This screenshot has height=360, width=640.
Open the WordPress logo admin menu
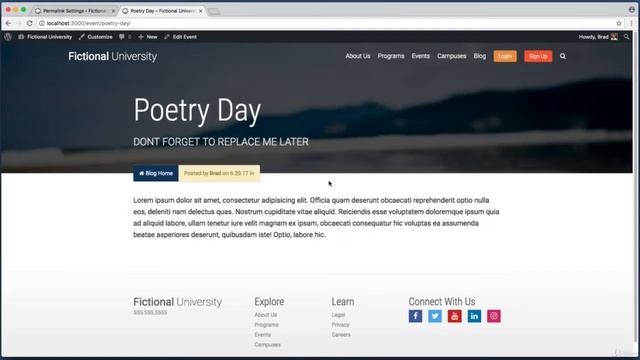tap(8, 37)
